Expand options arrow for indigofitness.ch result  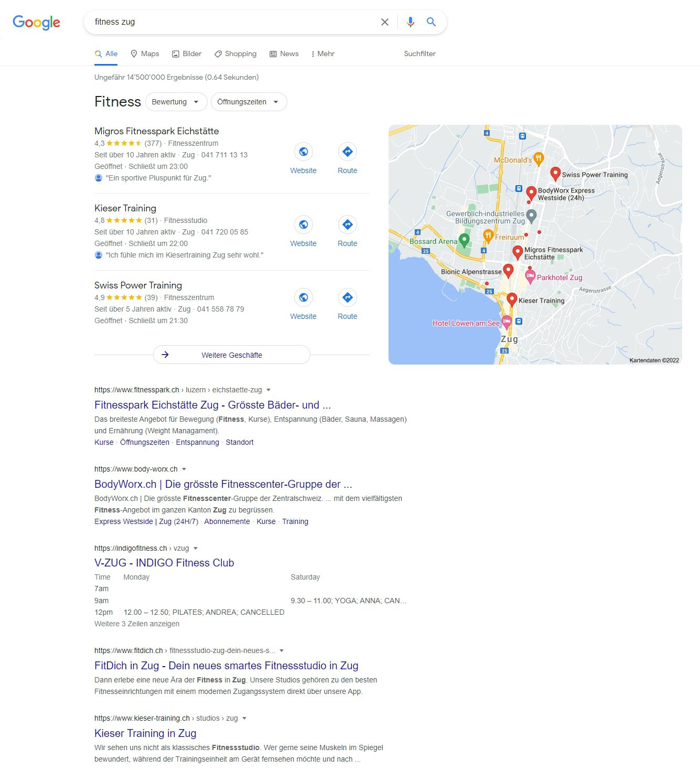196,548
